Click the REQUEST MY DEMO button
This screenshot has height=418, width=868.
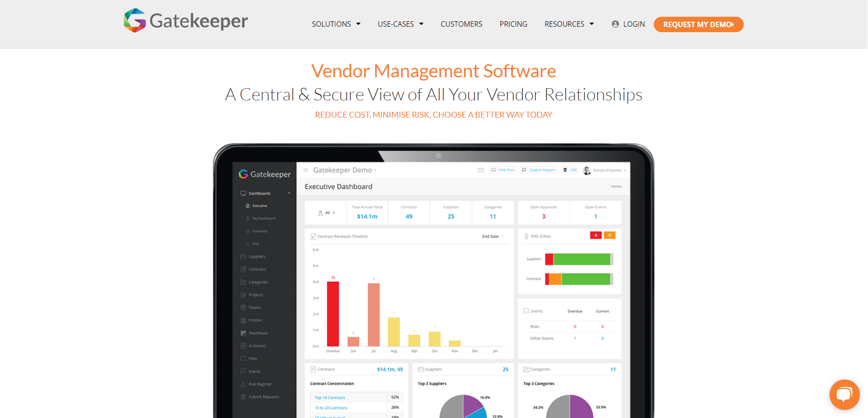[699, 24]
